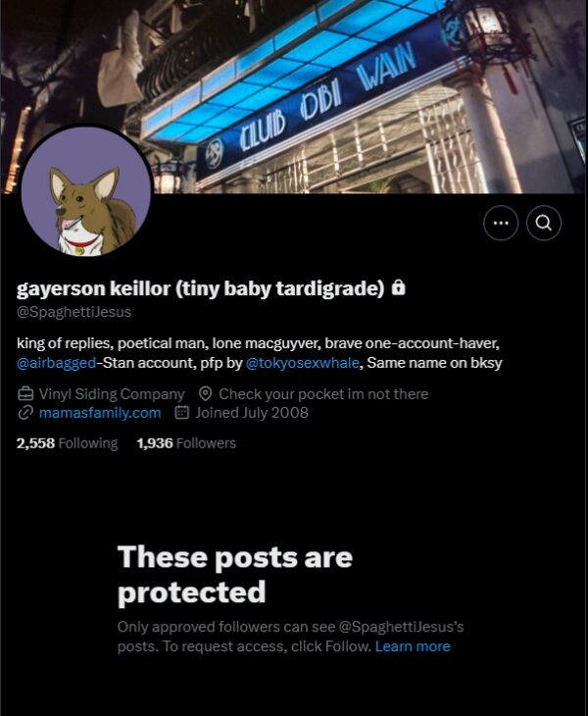The width and height of the screenshot is (588, 716).
Task: Click the location pin icon
Action: (x=205, y=393)
